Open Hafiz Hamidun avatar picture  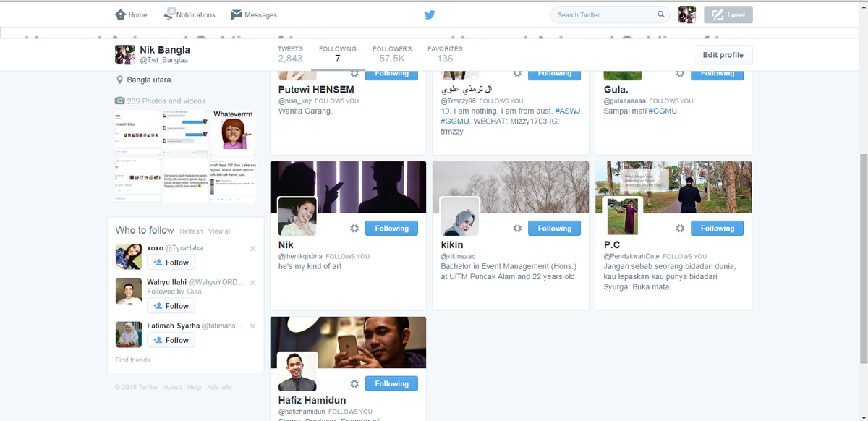coord(297,372)
